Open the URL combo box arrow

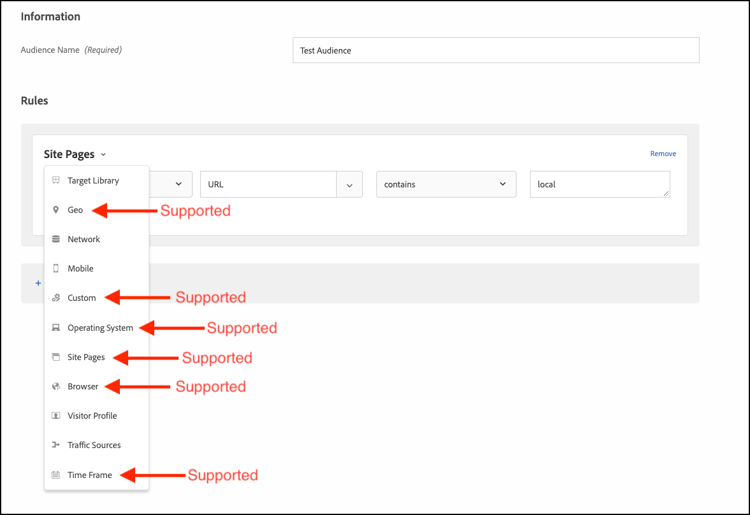click(350, 185)
